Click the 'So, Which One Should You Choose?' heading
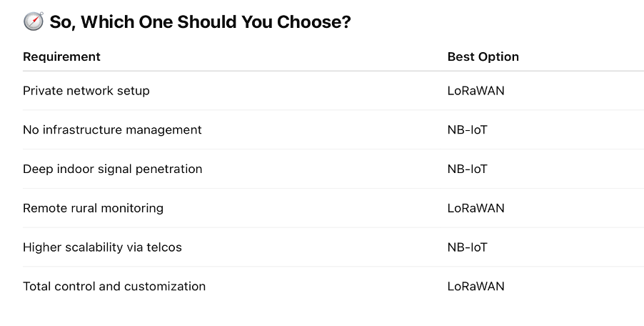 point(200,22)
